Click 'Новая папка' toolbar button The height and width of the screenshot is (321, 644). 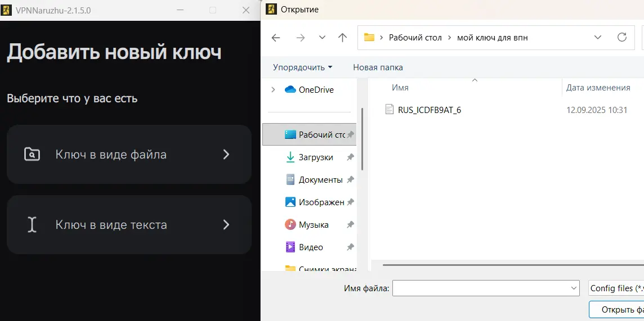(378, 67)
